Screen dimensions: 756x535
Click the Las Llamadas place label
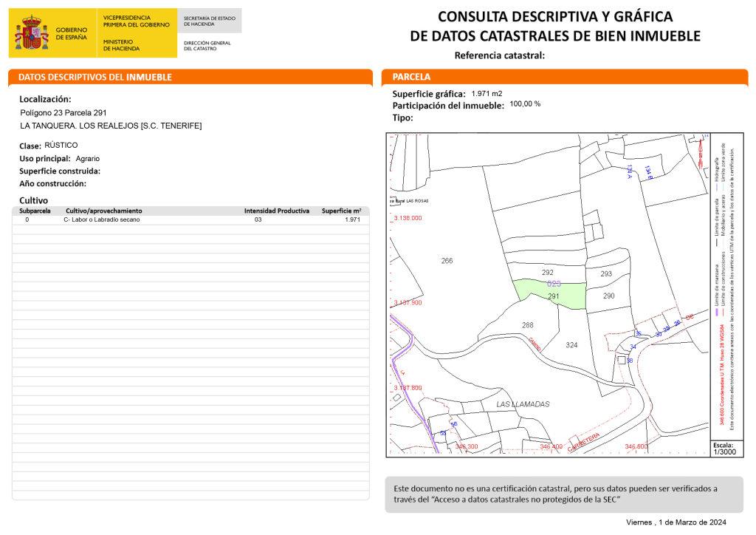pyautogui.click(x=523, y=404)
